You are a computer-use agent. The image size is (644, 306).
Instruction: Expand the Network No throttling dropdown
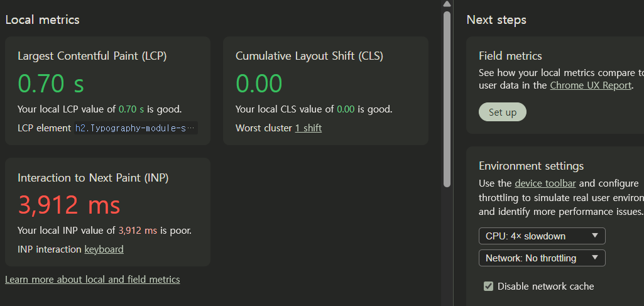click(542, 258)
